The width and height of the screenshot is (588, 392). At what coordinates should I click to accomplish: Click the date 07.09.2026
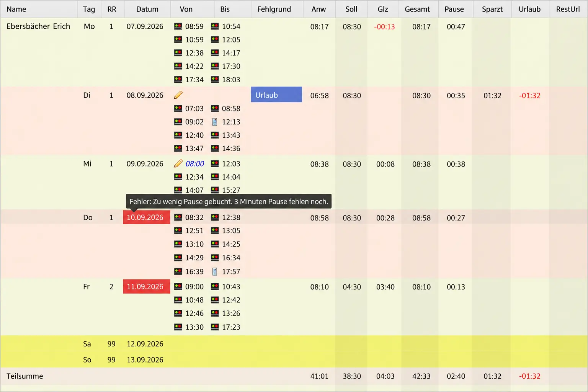point(145,26)
